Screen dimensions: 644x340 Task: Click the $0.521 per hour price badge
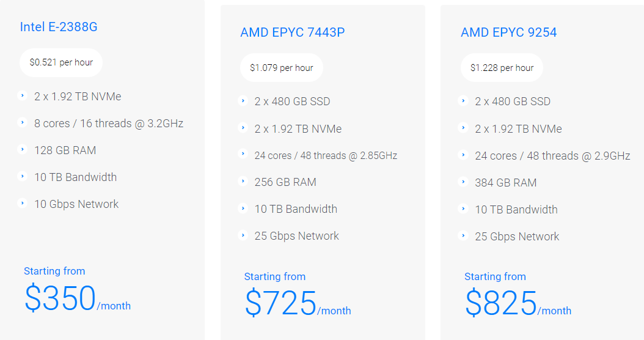coord(60,62)
